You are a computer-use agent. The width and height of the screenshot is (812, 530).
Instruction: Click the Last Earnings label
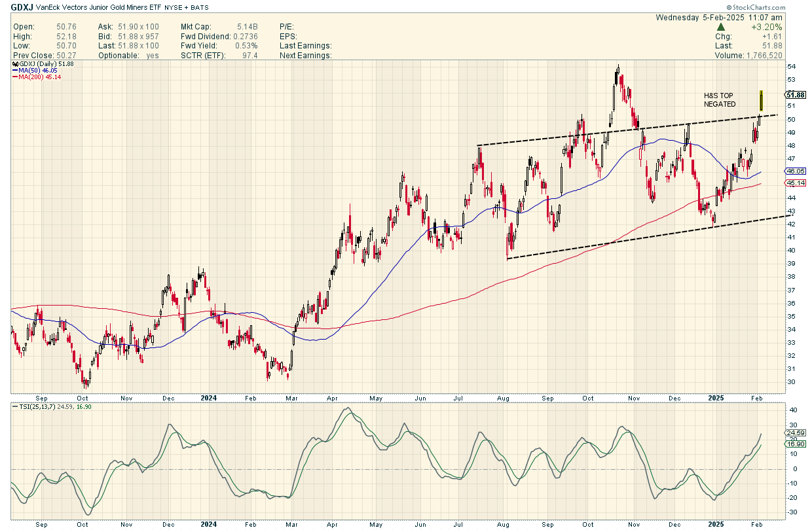pyautogui.click(x=304, y=46)
